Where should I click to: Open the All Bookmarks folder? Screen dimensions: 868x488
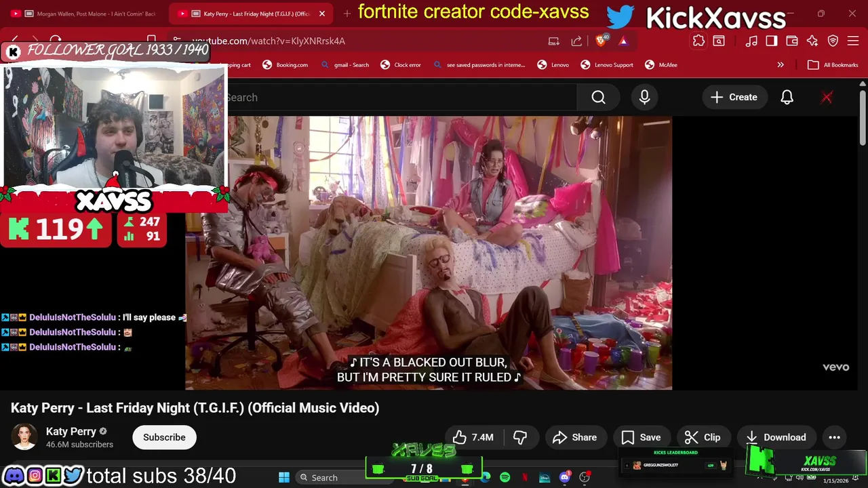(x=833, y=65)
